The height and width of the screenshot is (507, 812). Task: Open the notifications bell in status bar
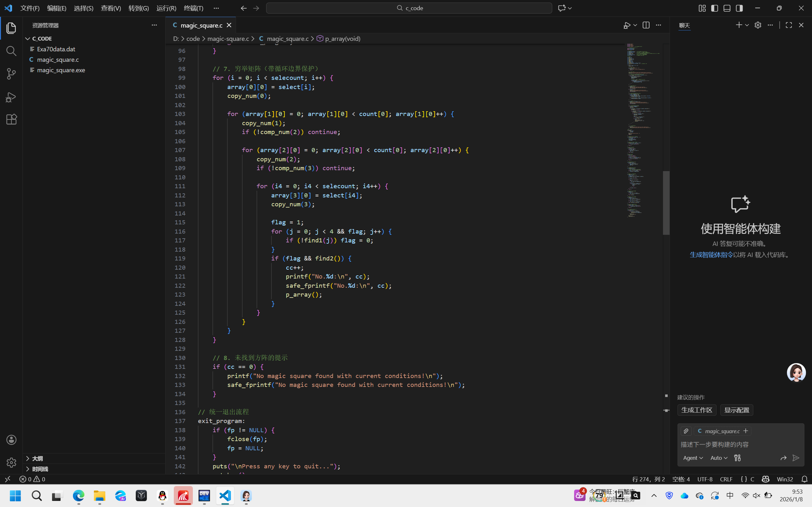804,479
